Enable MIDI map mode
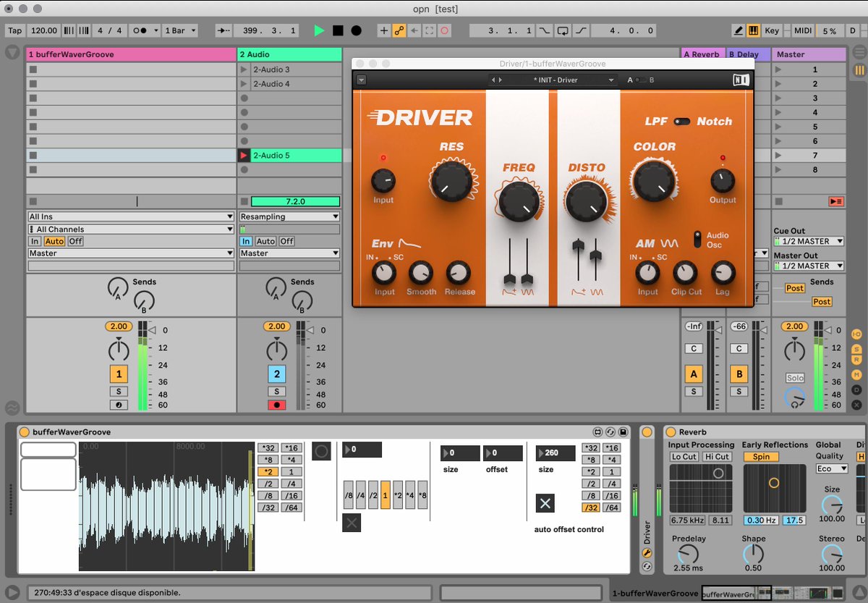868x603 pixels. coord(803,30)
